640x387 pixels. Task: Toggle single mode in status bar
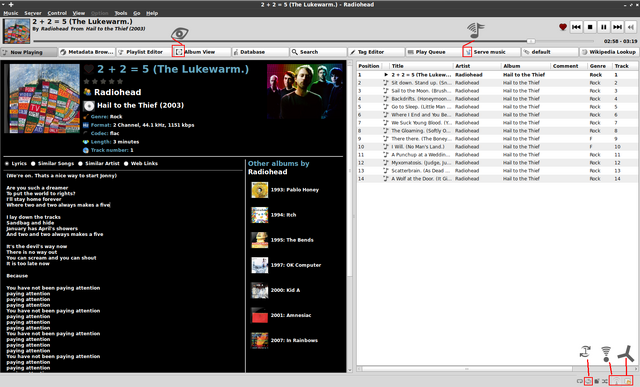588,381
